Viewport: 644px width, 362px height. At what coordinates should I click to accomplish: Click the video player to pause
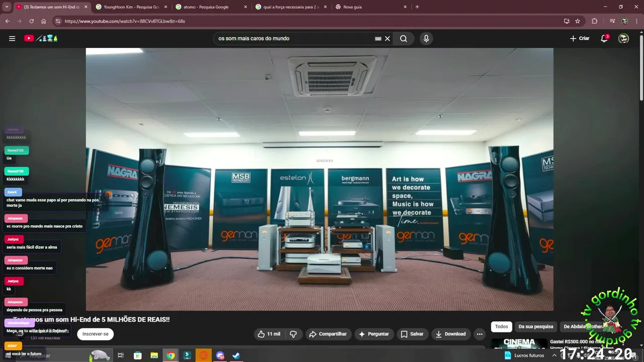tap(319, 179)
